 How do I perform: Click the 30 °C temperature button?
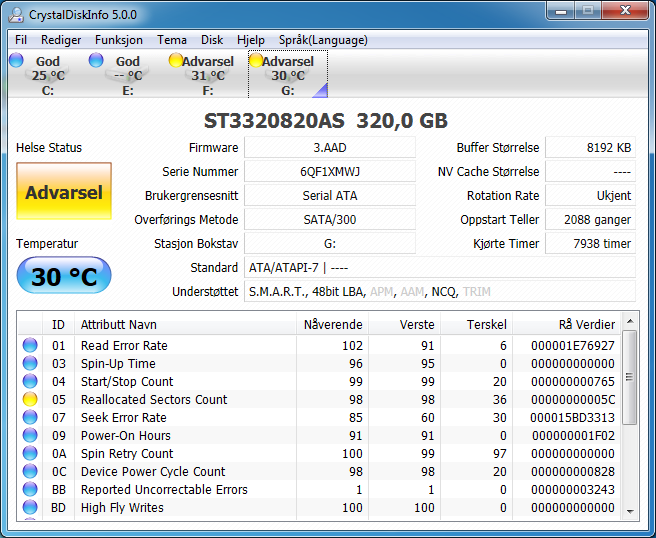pyautogui.click(x=64, y=276)
